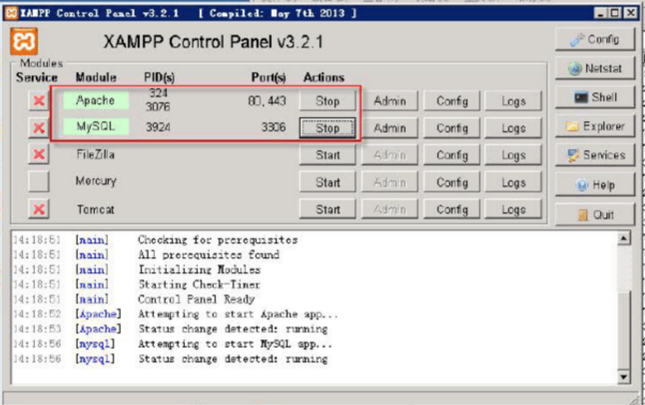Open Config for FileZilla row
The image size is (645, 405).
pyautogui.click(x=452, y=155)
